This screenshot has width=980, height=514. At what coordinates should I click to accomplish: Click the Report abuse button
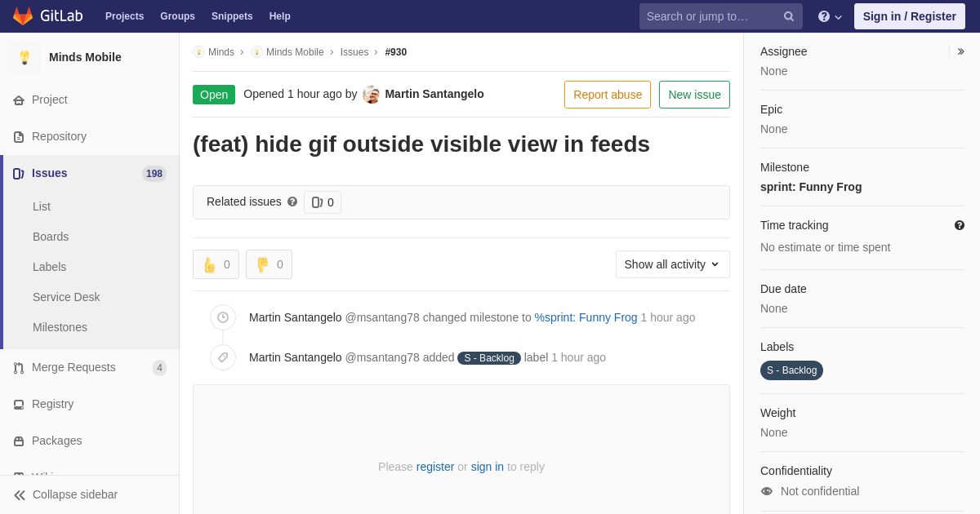tap(608, 95)
